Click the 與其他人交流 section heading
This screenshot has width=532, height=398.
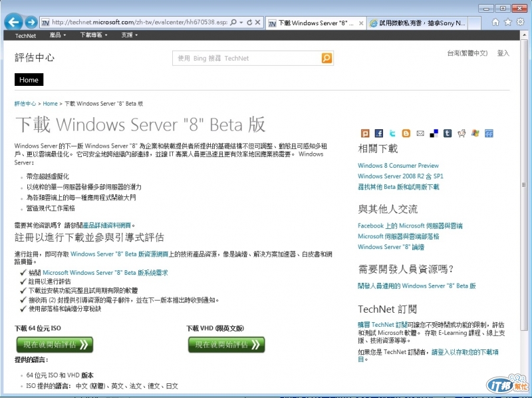pos(388,209)
